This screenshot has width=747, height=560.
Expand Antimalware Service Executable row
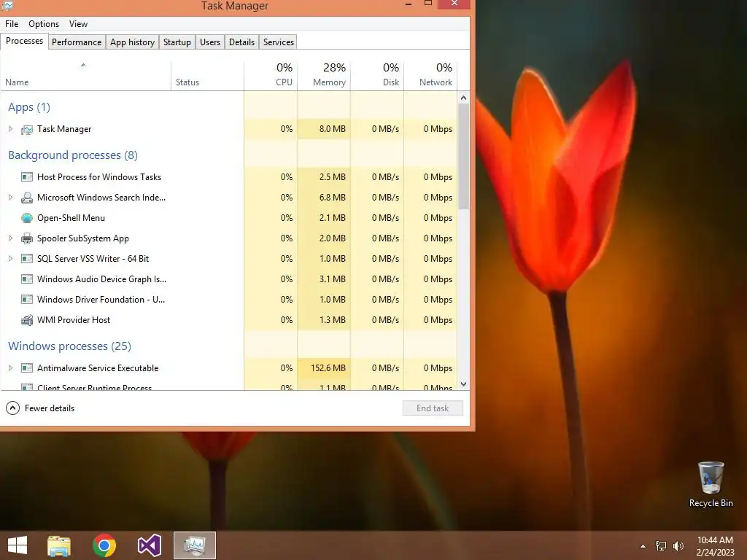tap(10, 368)
